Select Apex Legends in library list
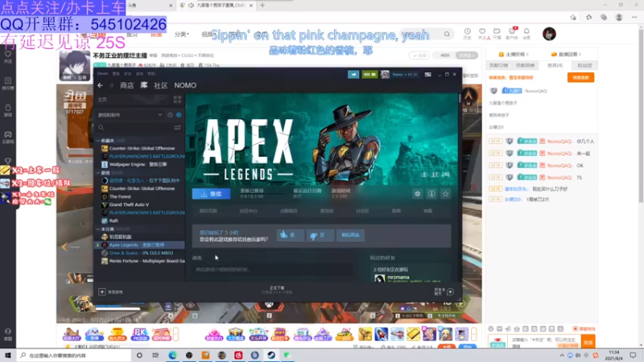 pyautogui.click(x=140, y=245)
